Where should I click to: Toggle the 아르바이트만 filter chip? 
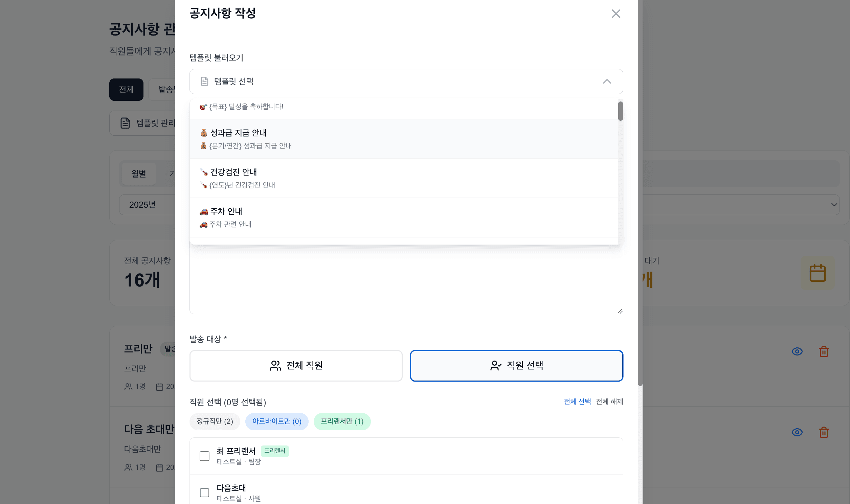pyautogui.click(x=277, y=421)
